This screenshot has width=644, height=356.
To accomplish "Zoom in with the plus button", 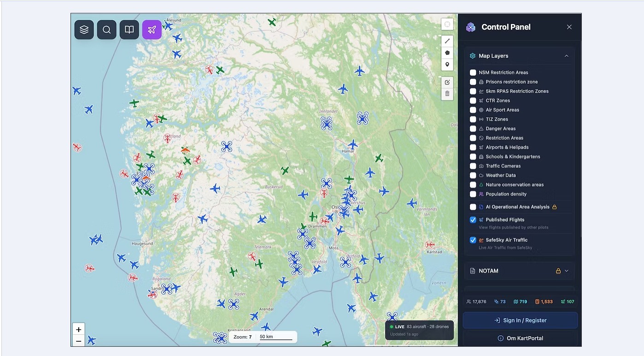I will pyautogui.click(x=79, y=329).
